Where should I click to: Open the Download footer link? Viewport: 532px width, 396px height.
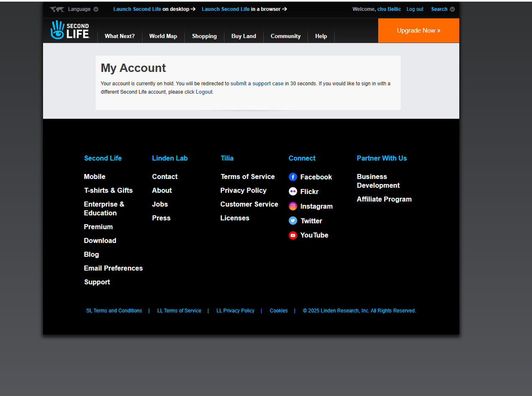[100, 241]
